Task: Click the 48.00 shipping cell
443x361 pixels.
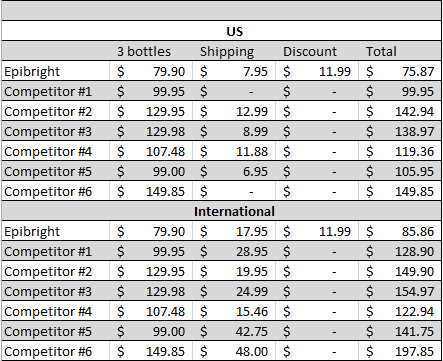Action: [234, 351]
